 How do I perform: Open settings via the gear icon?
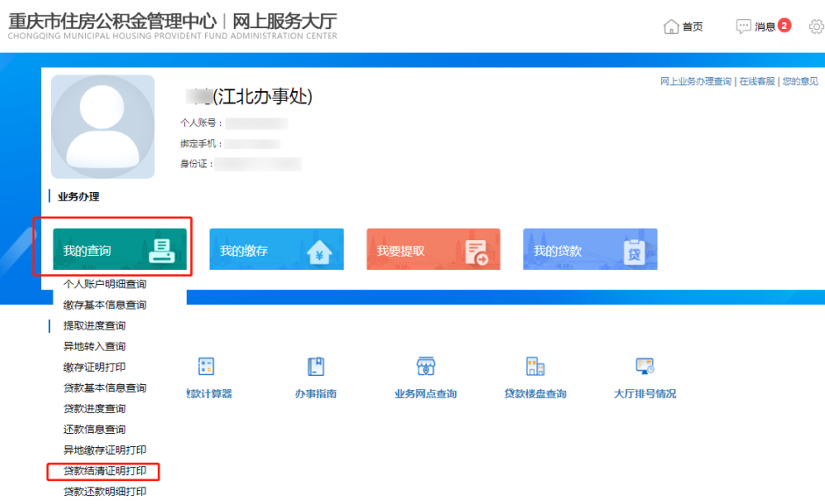tap(816, 26)
